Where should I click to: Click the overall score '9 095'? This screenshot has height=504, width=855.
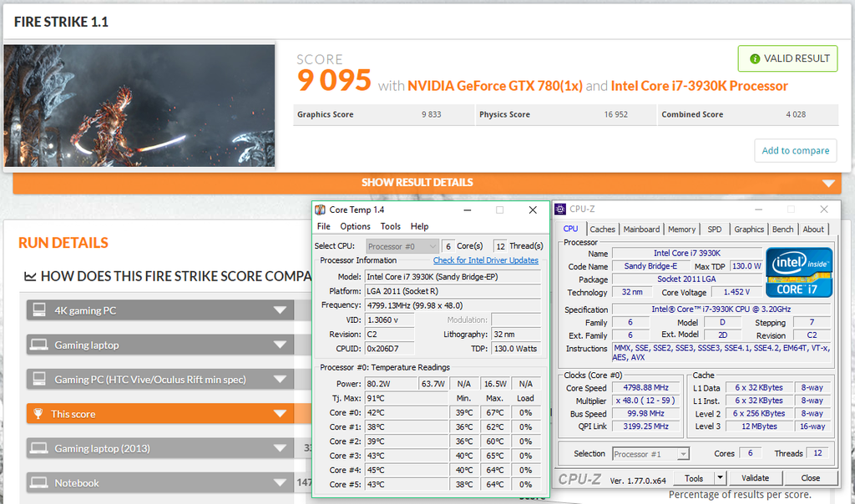click(334, 81)
